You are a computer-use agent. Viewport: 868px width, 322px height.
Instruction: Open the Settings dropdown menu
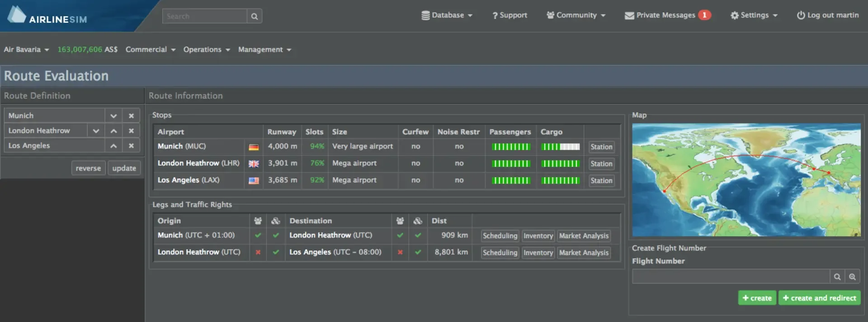point(754,15)
